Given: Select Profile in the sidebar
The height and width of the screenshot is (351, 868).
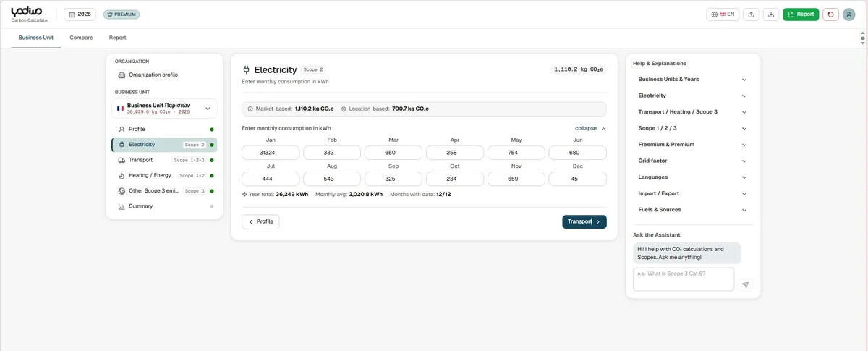Looking at the screenshot, I should click(x=164, y=129).
